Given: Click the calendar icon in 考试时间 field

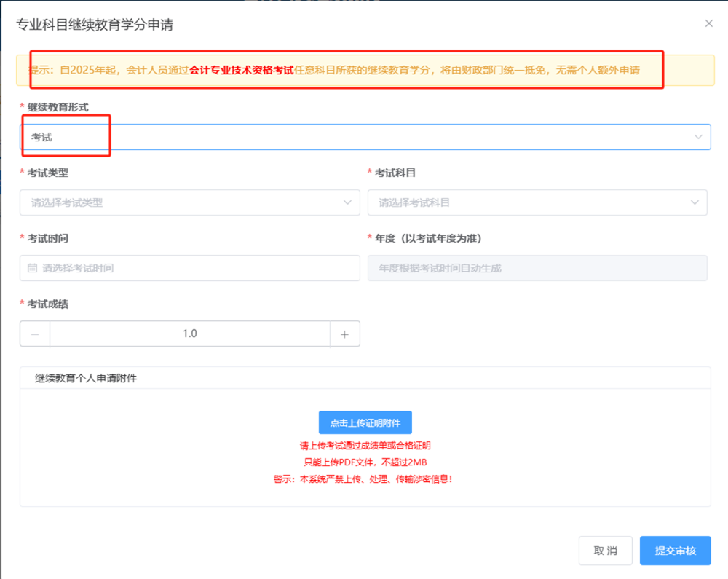Looking at the screenshot, I should [x=32, y=268].
